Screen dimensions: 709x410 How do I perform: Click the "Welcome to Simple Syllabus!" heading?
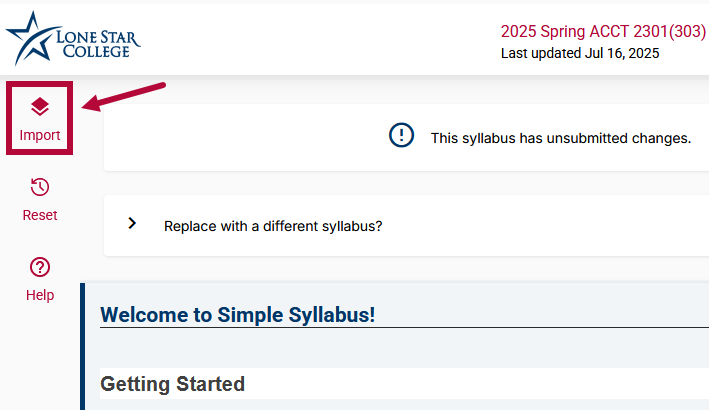click(238, 315)
